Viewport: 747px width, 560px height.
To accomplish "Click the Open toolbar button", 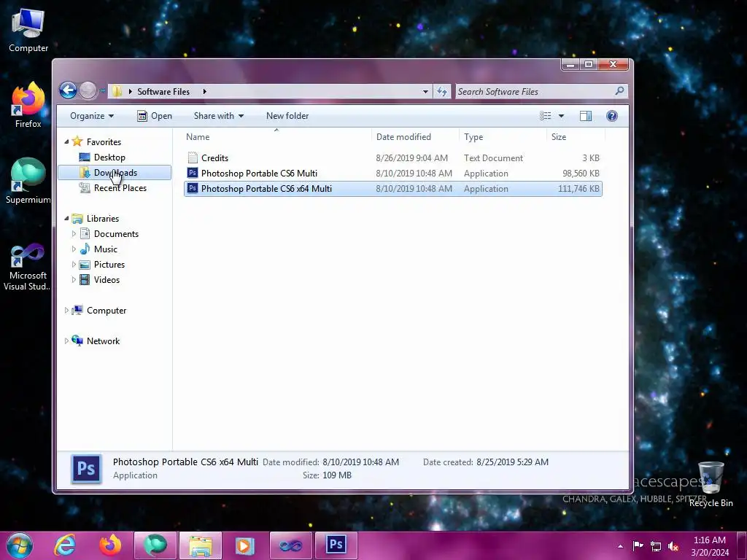I will pyautogui.click(x=155, y=116).
